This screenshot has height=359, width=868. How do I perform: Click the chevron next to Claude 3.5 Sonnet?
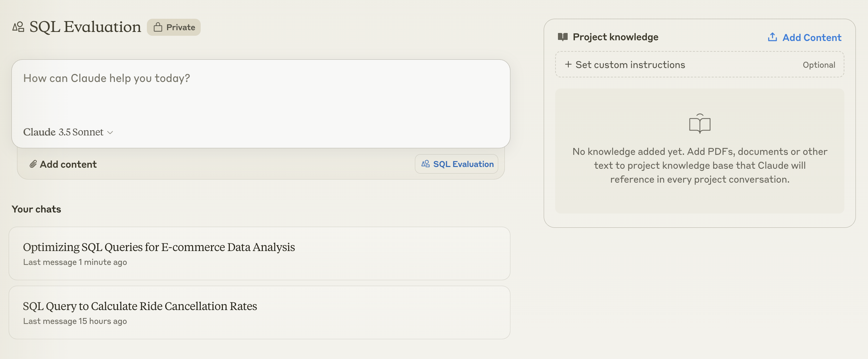click(110, 133)
